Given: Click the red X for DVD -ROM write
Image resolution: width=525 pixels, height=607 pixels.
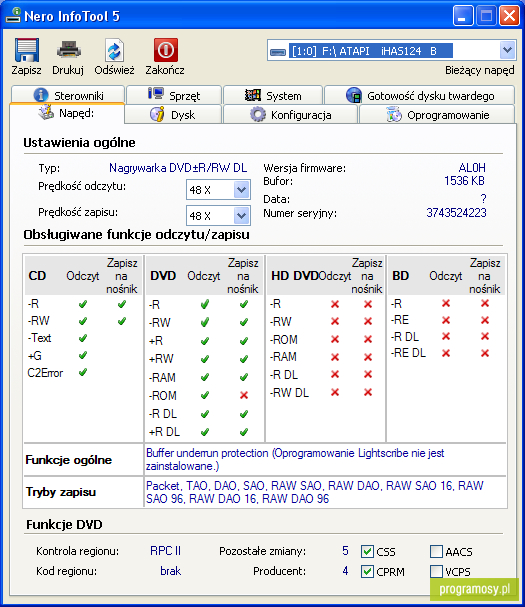Looking at the screenshot, I should click(x=244, y=395).
